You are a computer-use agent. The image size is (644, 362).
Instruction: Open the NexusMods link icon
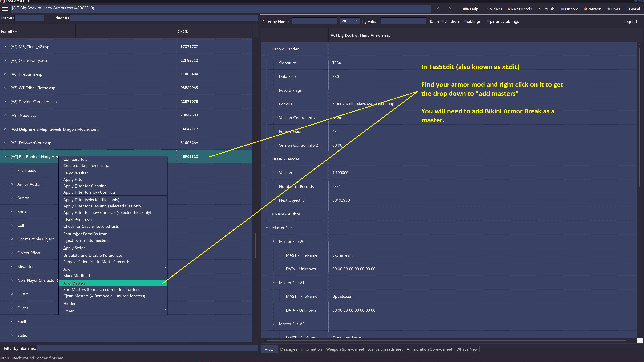[x=508, y=9]
